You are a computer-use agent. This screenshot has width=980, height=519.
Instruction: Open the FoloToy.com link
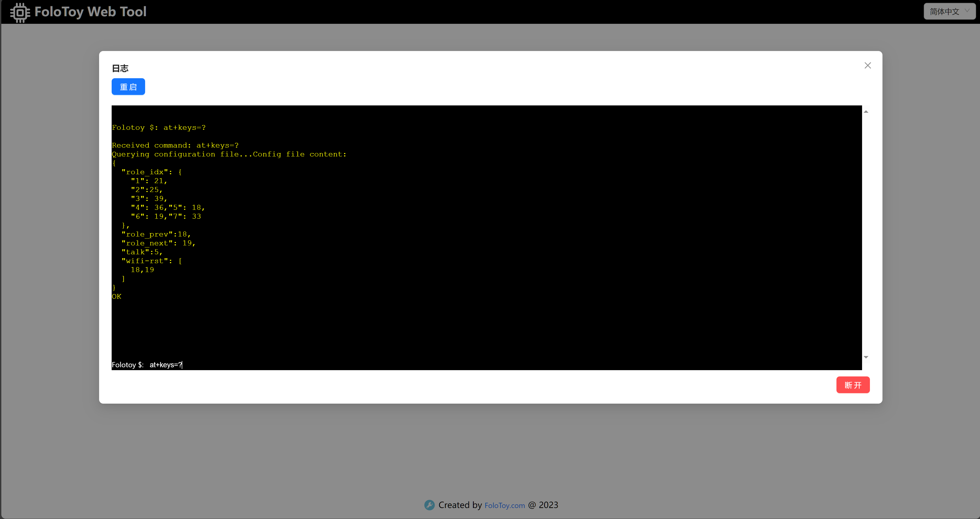504,505
